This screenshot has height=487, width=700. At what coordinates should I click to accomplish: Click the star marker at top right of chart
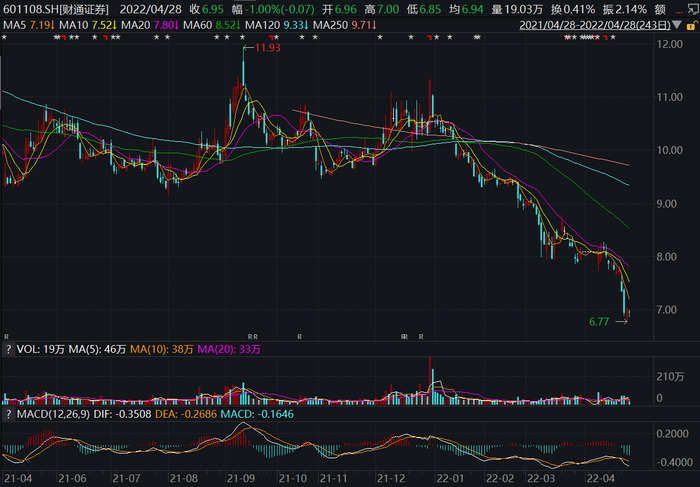[x=613, y=37]
